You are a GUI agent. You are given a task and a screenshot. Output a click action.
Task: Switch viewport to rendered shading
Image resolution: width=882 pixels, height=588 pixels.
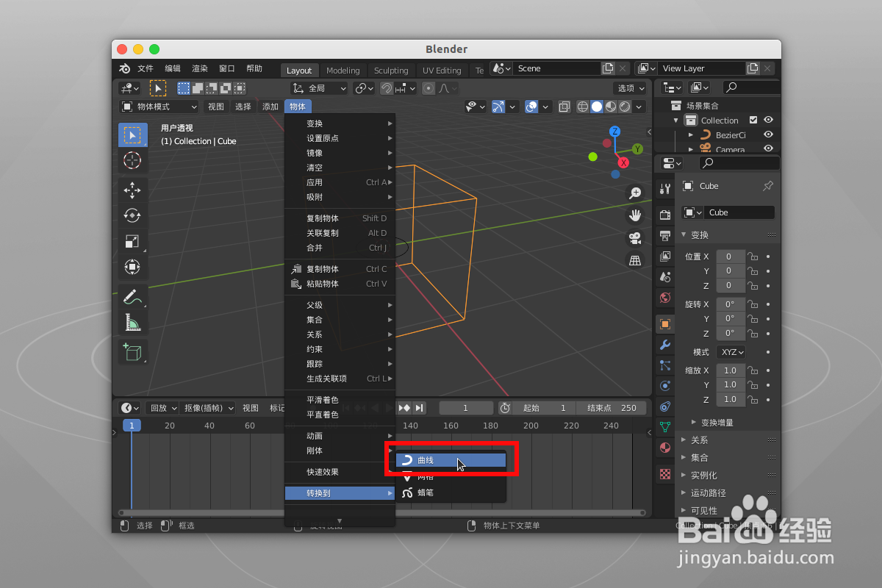[x=624, y=107]
